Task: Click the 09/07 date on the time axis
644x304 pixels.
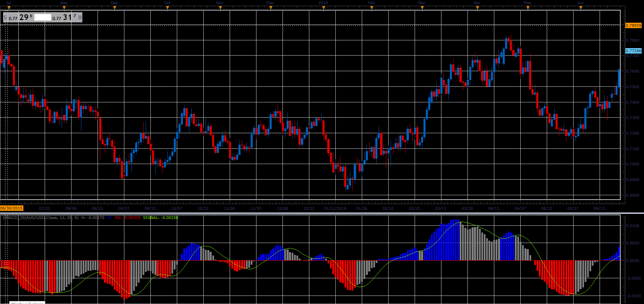Action: point(124,208)
